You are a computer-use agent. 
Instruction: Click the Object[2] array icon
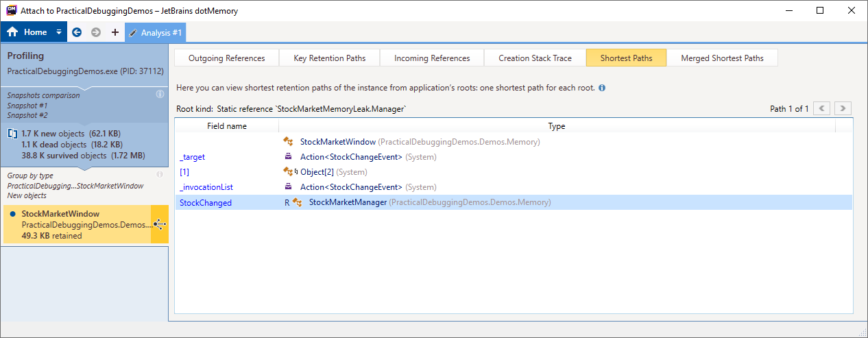290,172
